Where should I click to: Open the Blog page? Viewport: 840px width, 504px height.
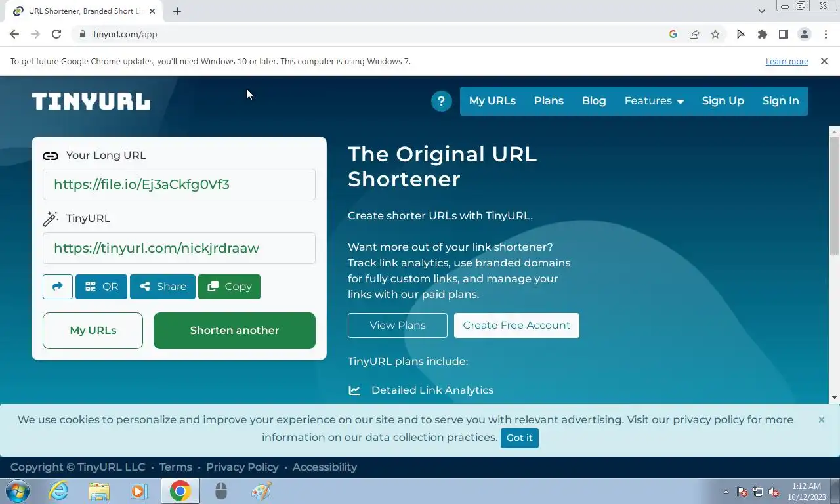tap(594, 101)
